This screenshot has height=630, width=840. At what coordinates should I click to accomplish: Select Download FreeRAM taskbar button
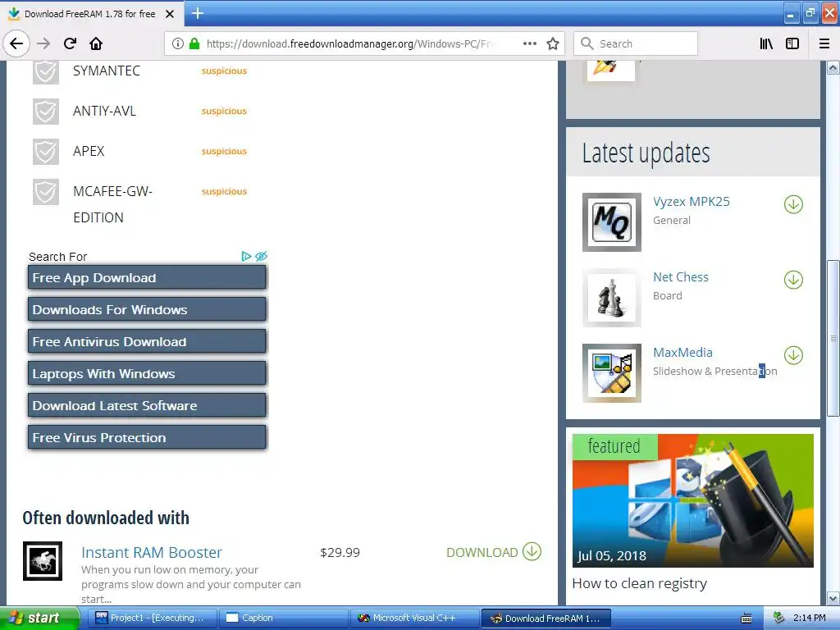pos(546,619)
